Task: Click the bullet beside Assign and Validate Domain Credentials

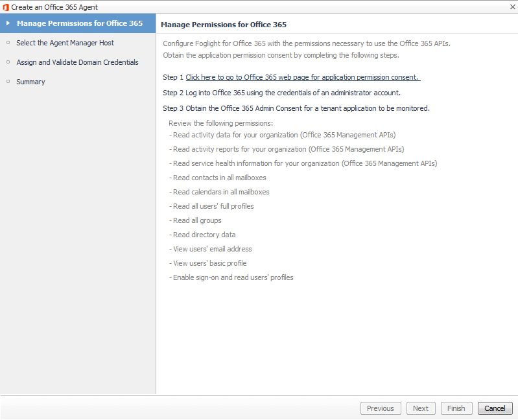Action: point(8,62)
